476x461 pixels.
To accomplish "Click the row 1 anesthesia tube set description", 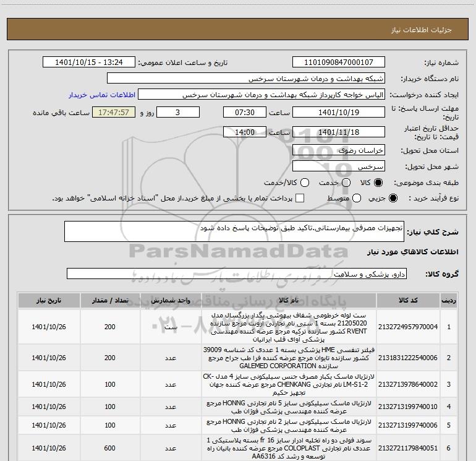I will 289,327.
